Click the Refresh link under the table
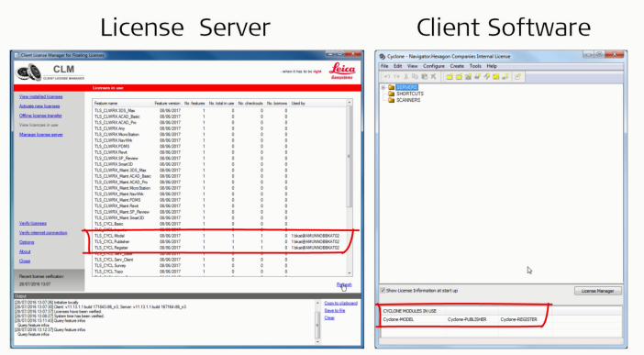Screen dimensions: 644x355 click(344, 284)
